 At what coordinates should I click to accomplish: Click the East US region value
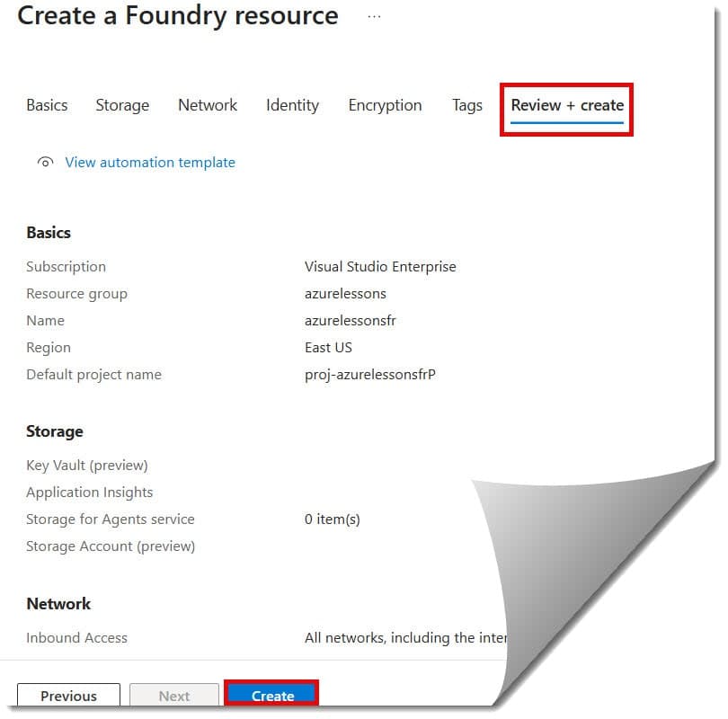[x=328, y=347]
